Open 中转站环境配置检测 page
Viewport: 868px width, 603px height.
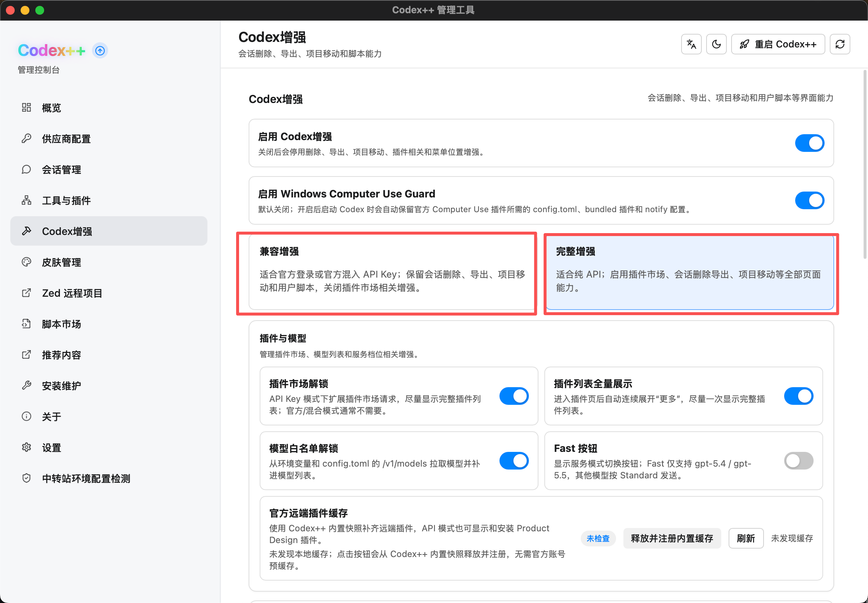109,479
